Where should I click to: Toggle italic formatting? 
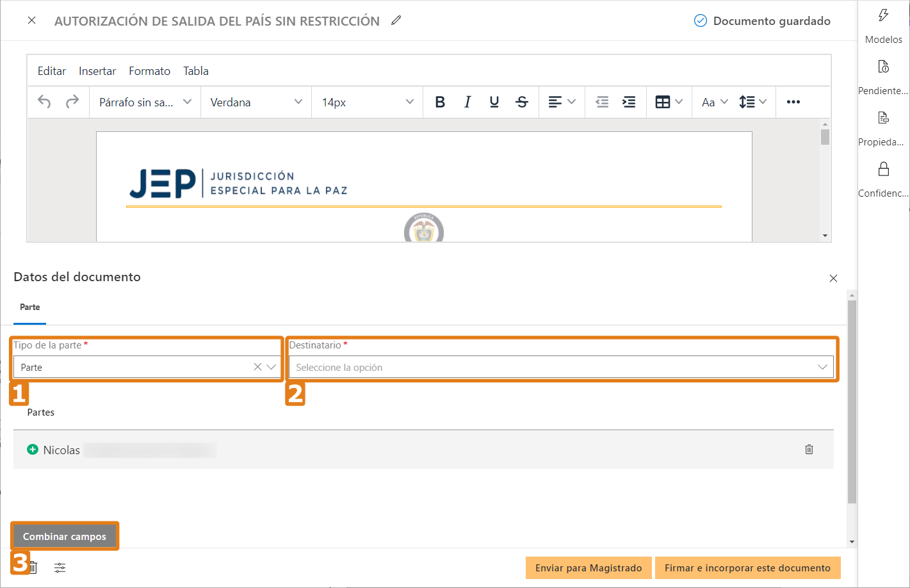click(467, 102)
